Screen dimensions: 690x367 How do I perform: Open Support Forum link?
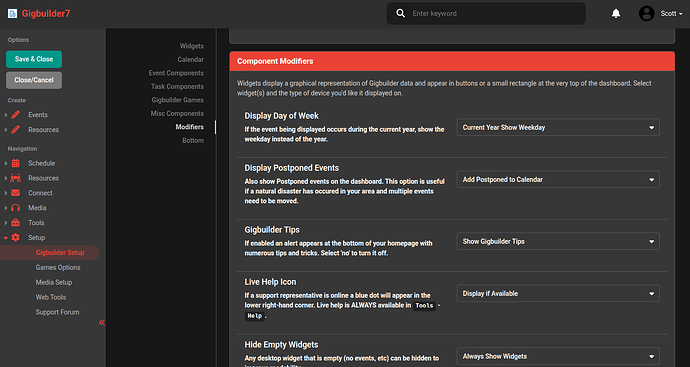57,312
